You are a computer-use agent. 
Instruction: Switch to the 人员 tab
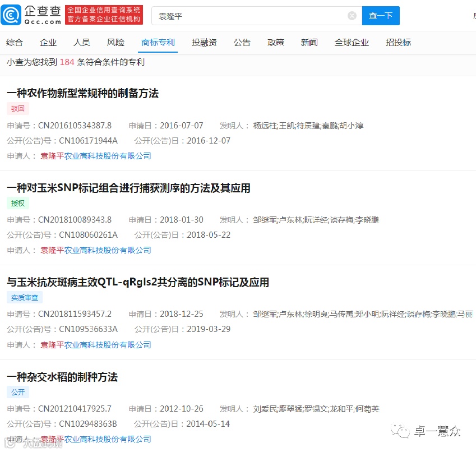(x=82, y=43)
